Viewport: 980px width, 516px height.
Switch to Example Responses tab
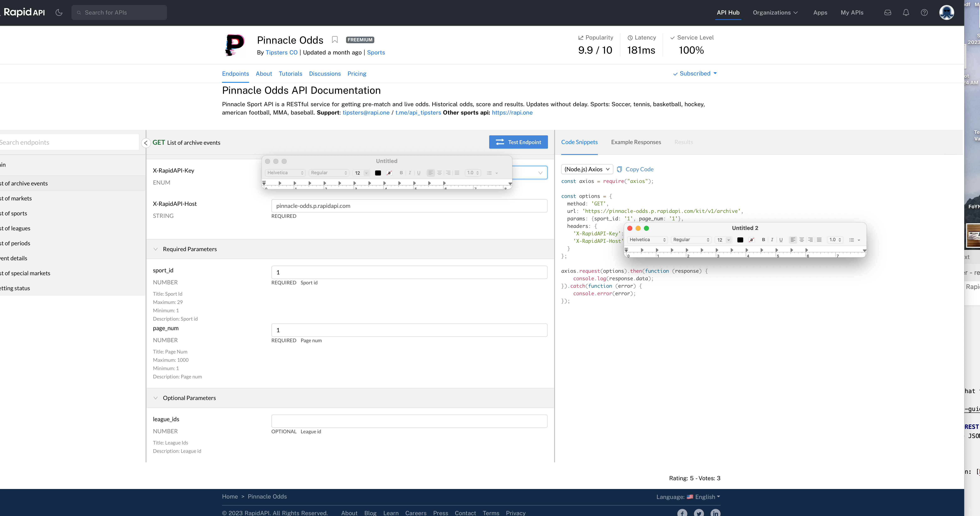pyautogui.click(x=636, y=142)
